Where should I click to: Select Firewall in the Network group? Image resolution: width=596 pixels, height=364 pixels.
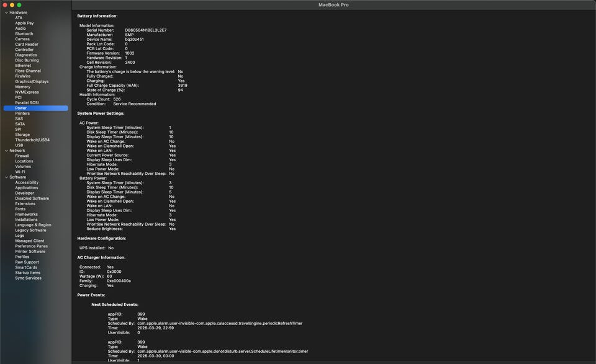coord(22,156)
